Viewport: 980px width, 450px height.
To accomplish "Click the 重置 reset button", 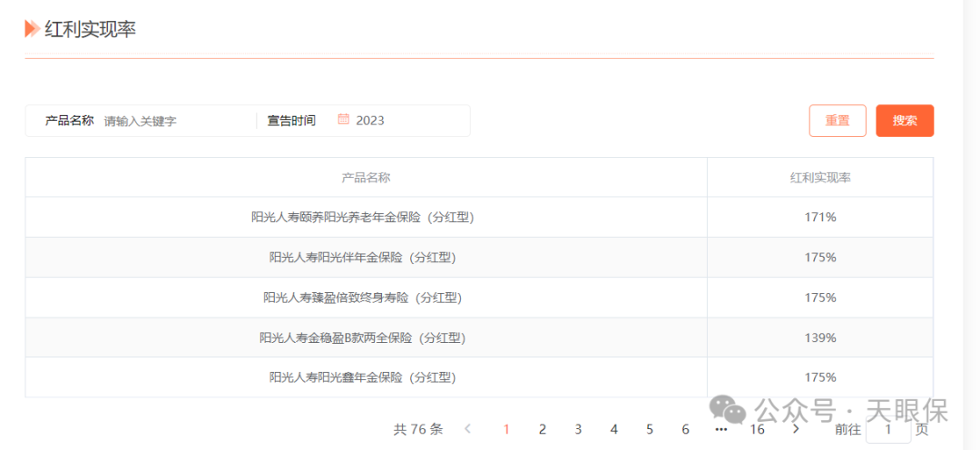I will coord(837,121).
